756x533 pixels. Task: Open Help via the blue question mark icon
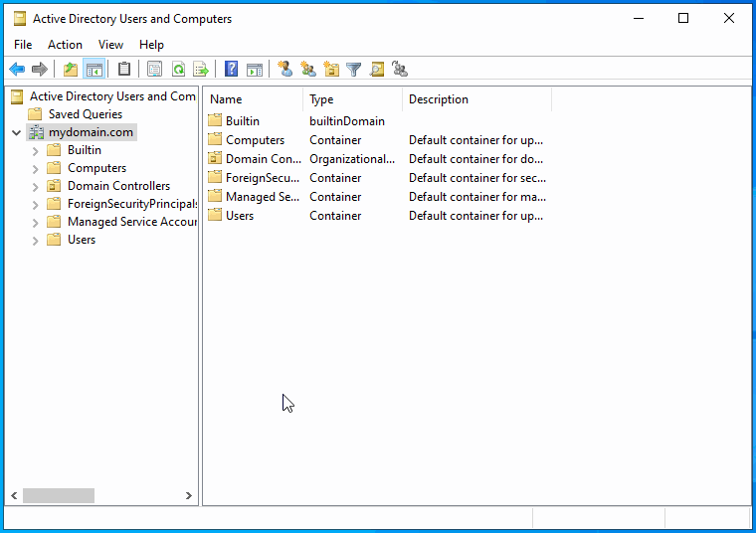(x=231, y=69)
